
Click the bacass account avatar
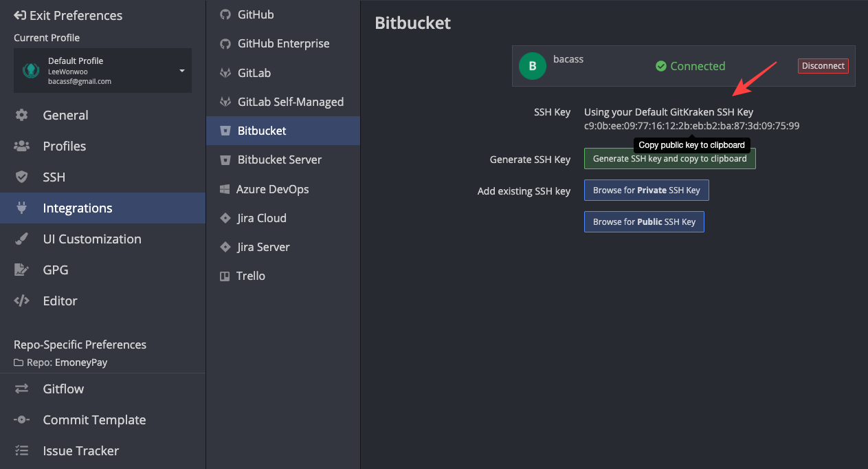click(533, 66)
